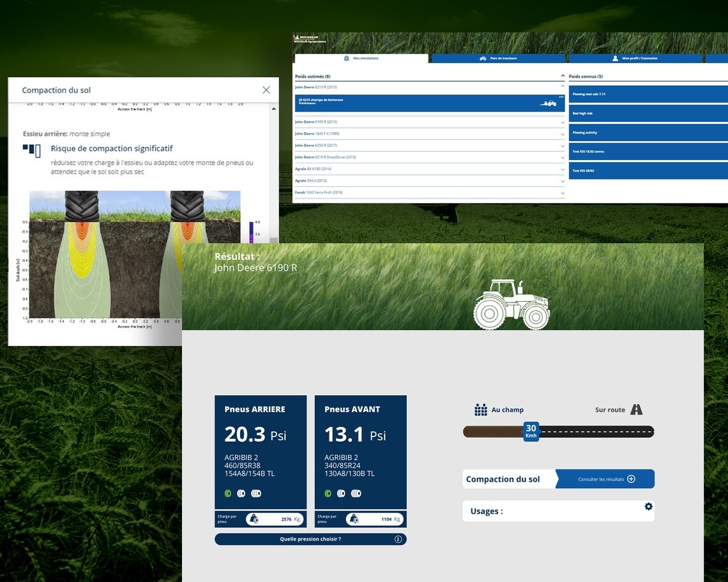Click the Au champ crop icon

(x=480, y=409)
